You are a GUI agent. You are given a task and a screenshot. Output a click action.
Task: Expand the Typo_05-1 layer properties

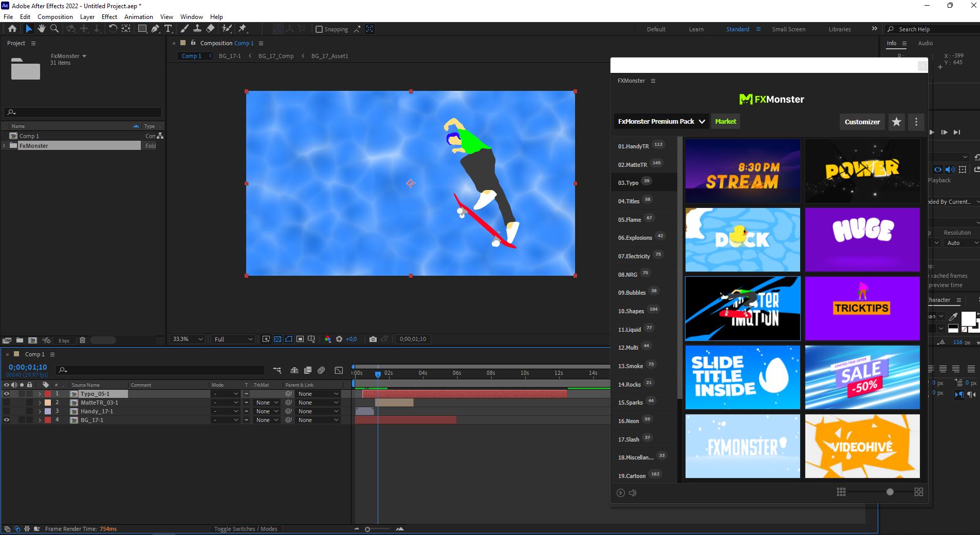click(x=40, y=394)
